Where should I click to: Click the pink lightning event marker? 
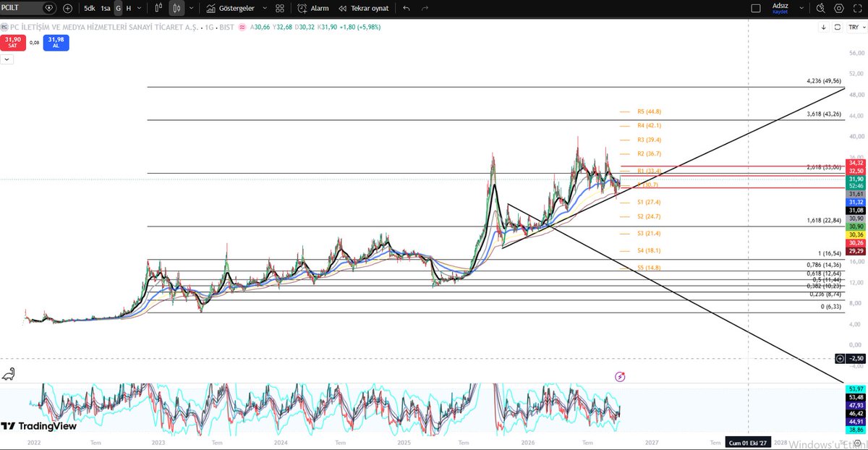coord(620,376)
